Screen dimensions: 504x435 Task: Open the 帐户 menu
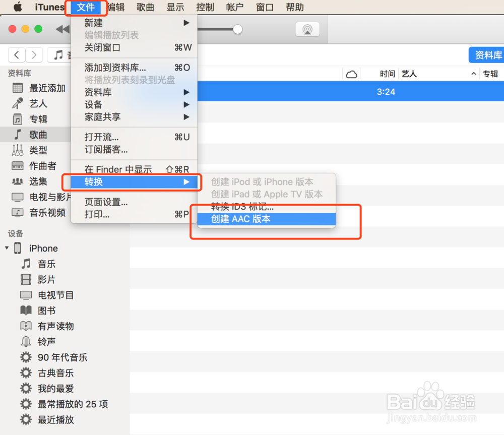point(235,7)
